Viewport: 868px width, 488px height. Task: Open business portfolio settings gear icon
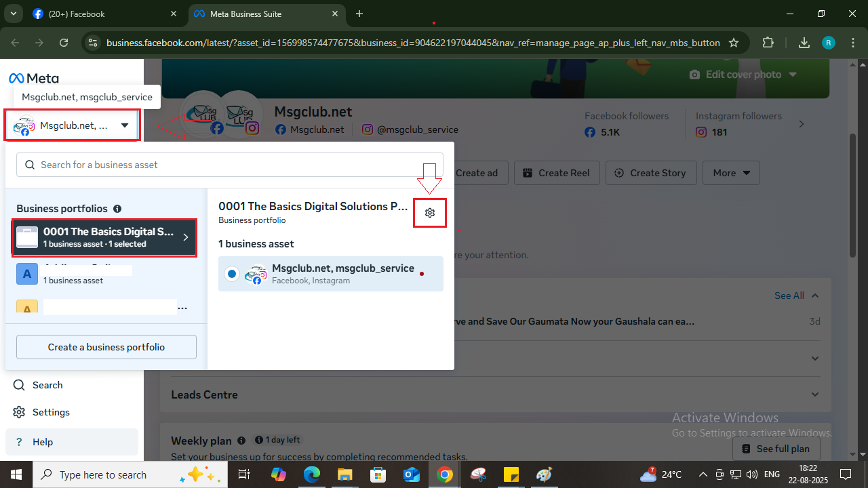(429, 213)
